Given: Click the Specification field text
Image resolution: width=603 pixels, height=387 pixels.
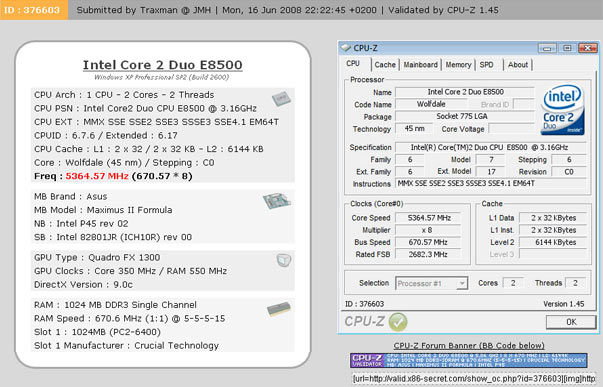Looking at the screenshot, I should (x=491, y=147).
